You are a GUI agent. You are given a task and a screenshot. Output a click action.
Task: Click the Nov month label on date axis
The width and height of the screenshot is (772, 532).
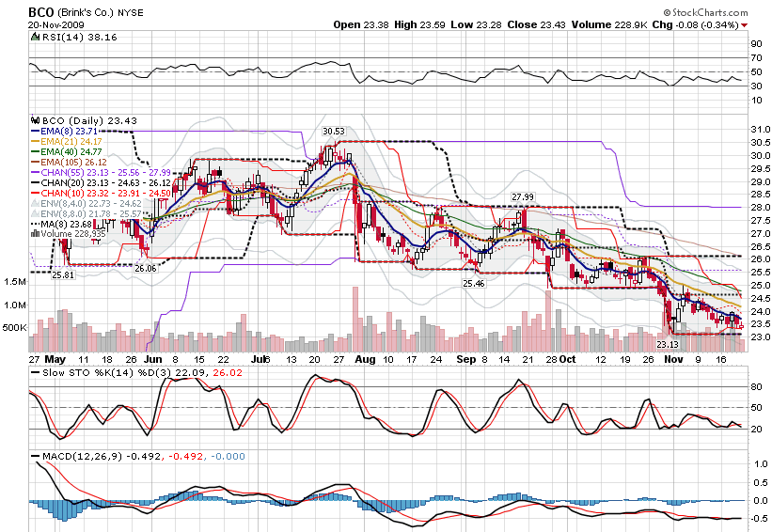[673, 359]
